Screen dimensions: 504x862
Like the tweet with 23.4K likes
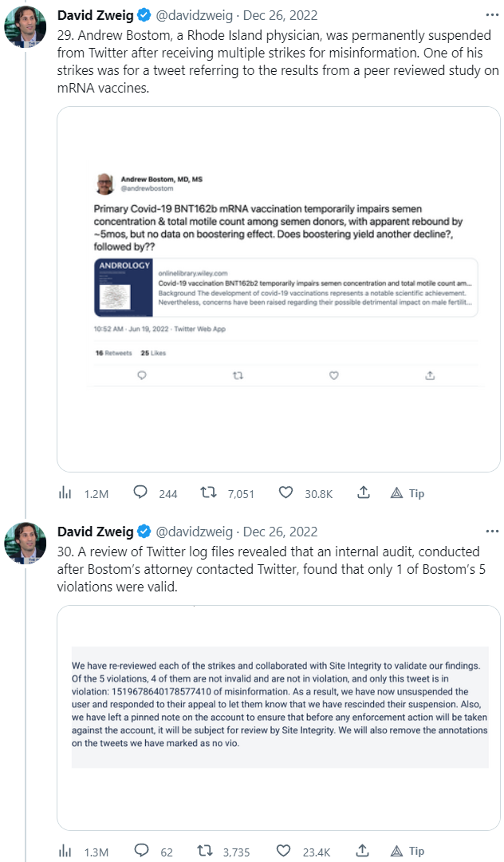[x=285, y=851]
